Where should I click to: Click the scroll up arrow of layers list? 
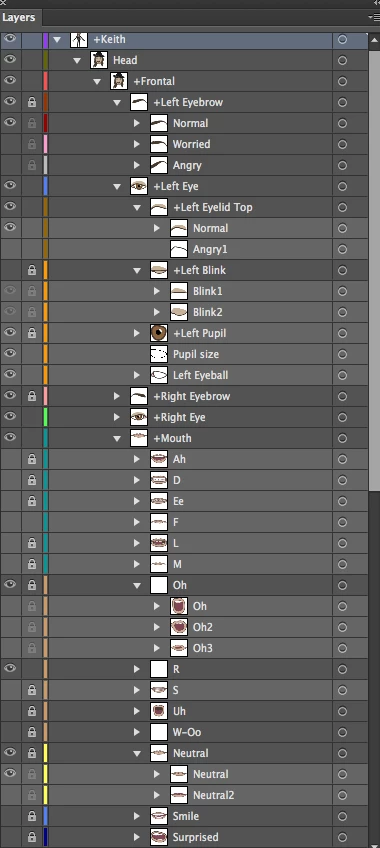pos(374,39)
